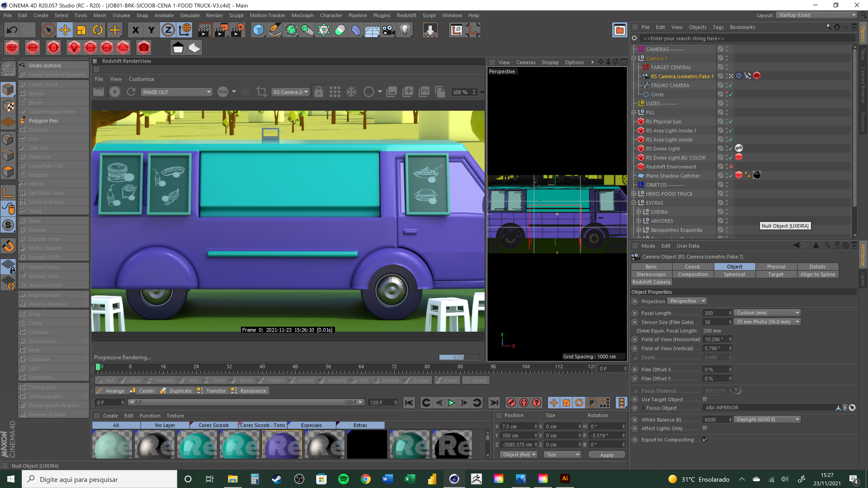The height and width of the screenshot is (488, 868).
Task: Click the Rotate tool icon
Action: (98, 30)
